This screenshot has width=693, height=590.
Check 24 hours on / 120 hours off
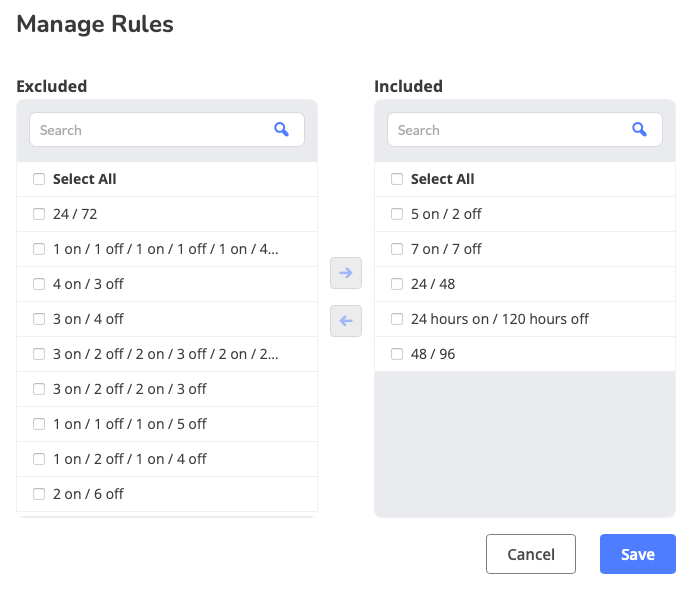[x=397, y=319]
